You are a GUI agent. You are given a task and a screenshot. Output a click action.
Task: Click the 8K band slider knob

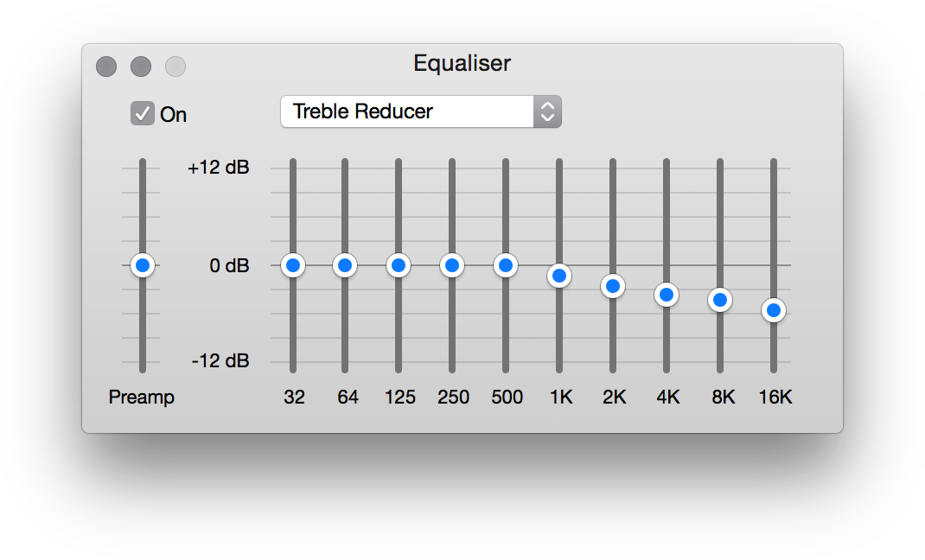click(x=720, y=300)
